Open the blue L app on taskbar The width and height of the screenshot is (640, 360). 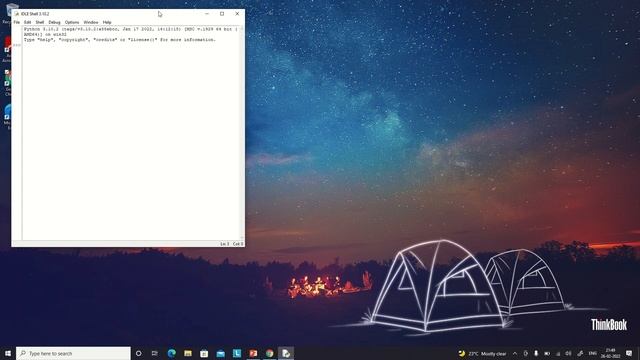tap(237, 353)
